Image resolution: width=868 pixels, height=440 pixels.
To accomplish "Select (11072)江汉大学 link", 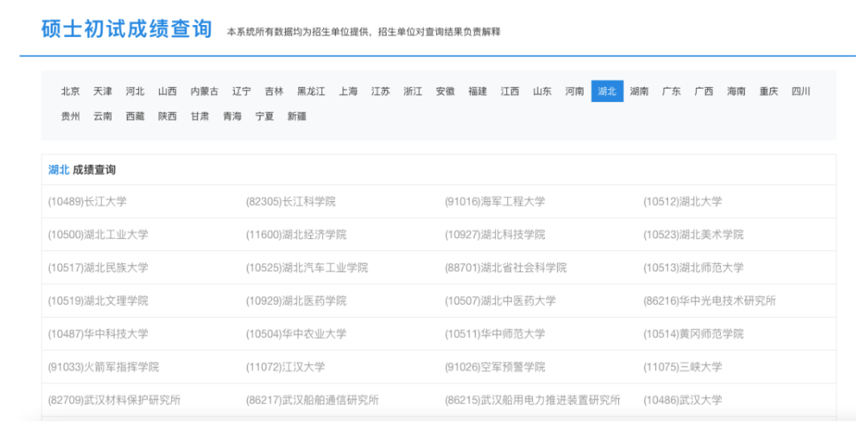I will 285,367.
